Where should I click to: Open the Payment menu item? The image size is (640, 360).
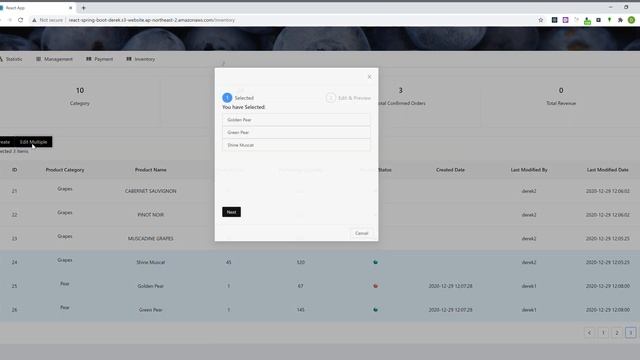point(100,59)
